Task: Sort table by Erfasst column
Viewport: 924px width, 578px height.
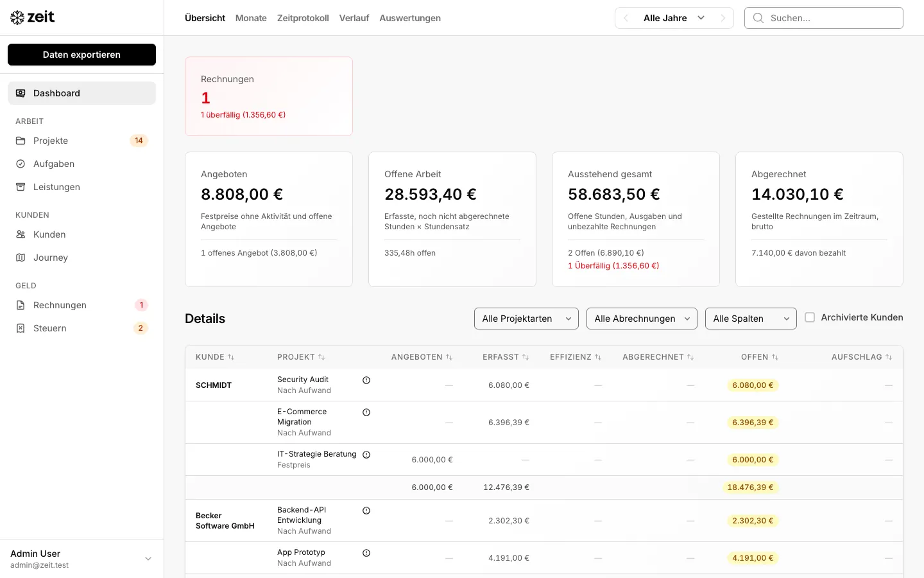Action: point(506,357)
